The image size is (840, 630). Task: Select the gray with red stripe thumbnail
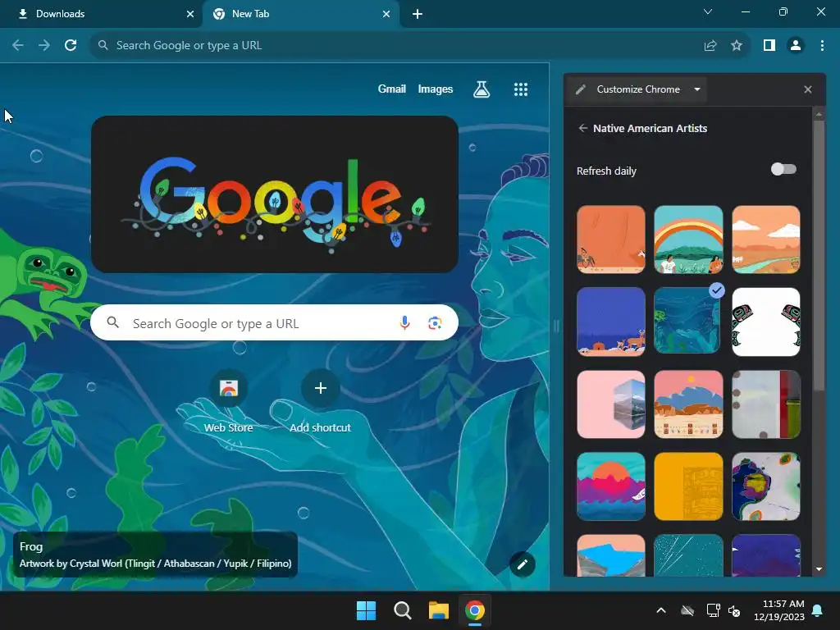(766, 404)
